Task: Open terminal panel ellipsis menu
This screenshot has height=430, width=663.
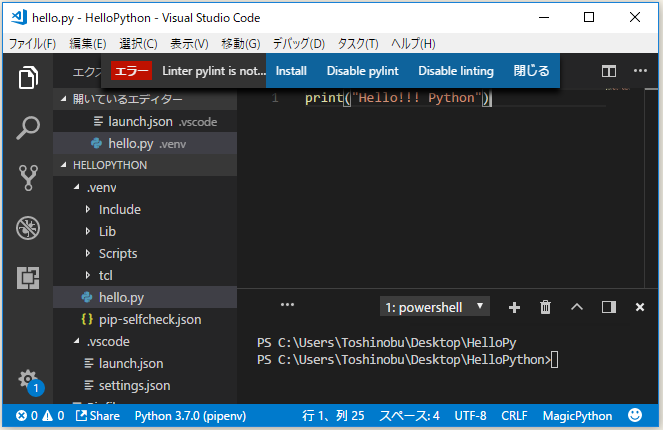Action: (x=287, y=304)
